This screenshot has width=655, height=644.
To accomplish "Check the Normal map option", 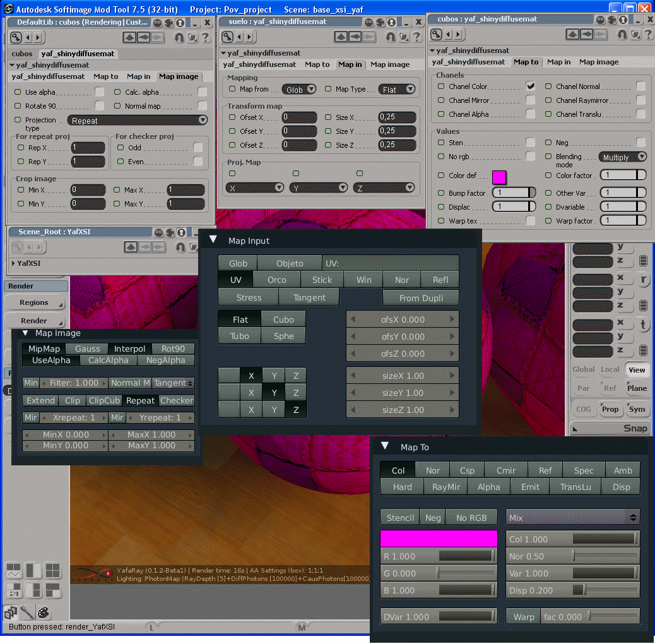I will (x=202, y=105).
